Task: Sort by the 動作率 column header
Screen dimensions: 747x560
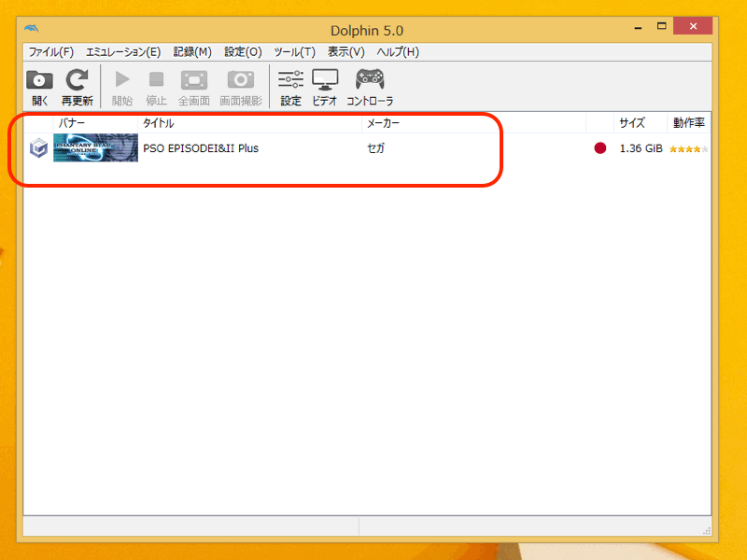Action: tap(689, 123)
